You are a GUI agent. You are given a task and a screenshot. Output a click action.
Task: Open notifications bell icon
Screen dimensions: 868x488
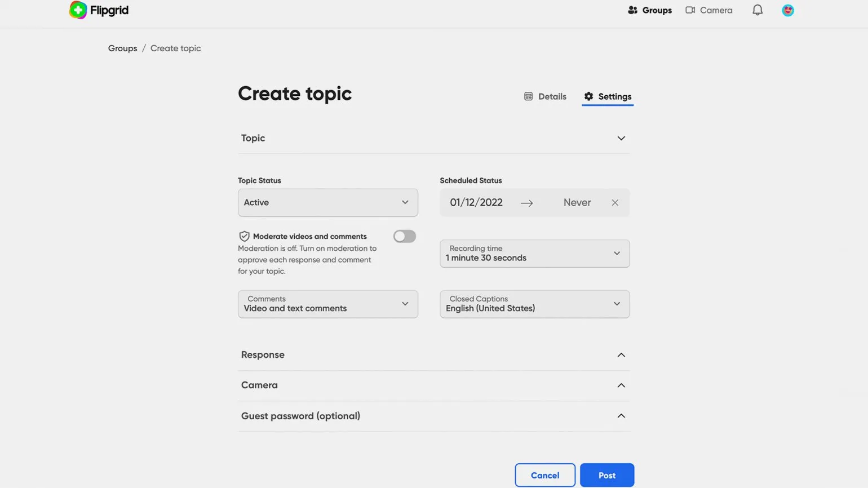tap(757, 10)
